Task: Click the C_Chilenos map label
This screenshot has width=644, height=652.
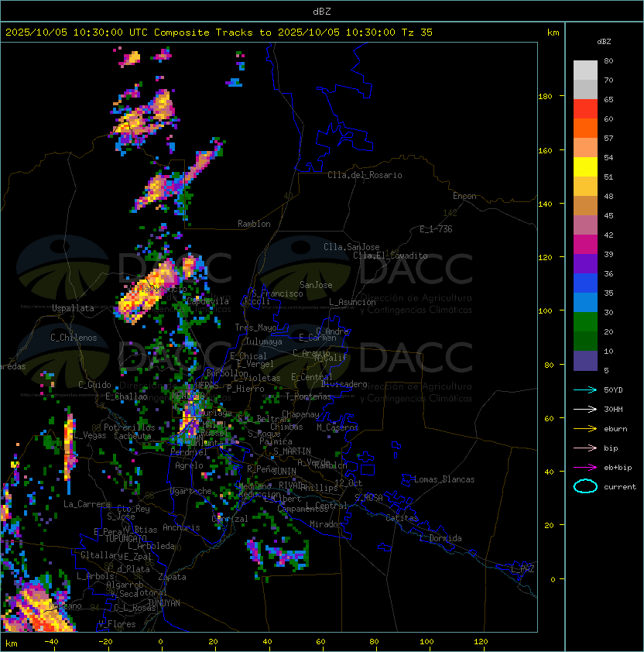Action: 74,338
